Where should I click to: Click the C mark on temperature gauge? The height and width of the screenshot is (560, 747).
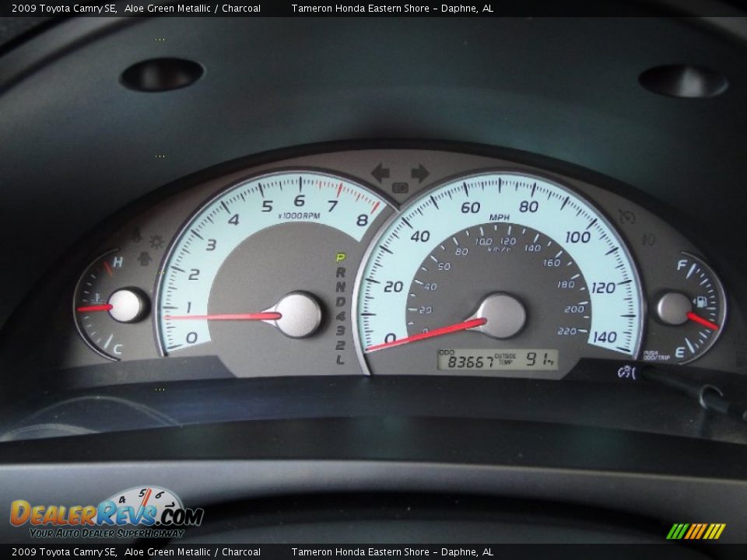point(117,350)
